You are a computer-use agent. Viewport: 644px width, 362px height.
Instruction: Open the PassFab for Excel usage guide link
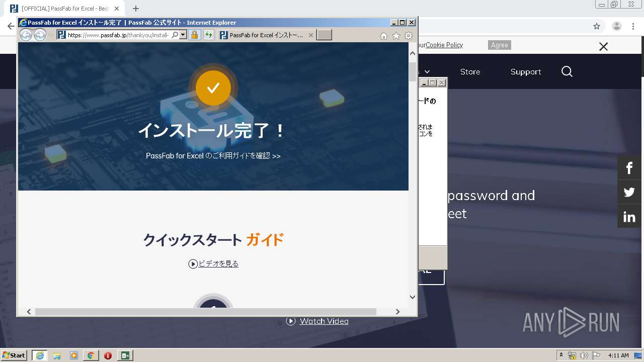click(x=213, y=156)
